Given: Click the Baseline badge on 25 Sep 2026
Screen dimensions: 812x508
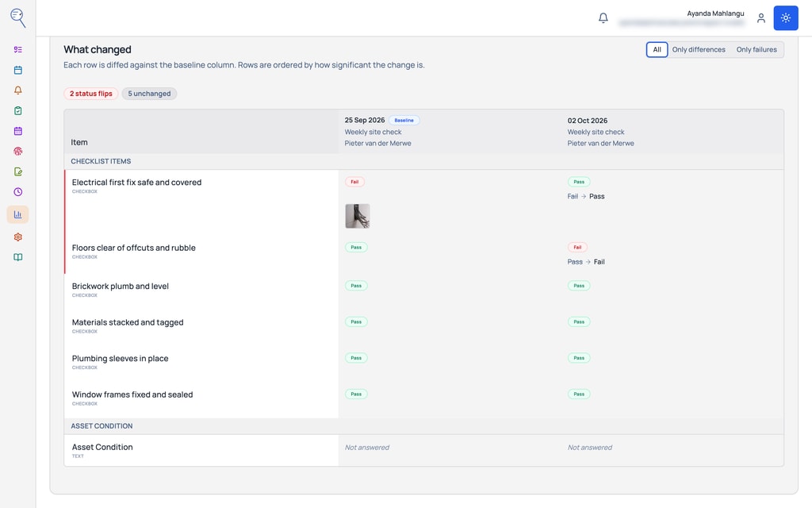Looking at the screenshot, I should coord(404,121).
